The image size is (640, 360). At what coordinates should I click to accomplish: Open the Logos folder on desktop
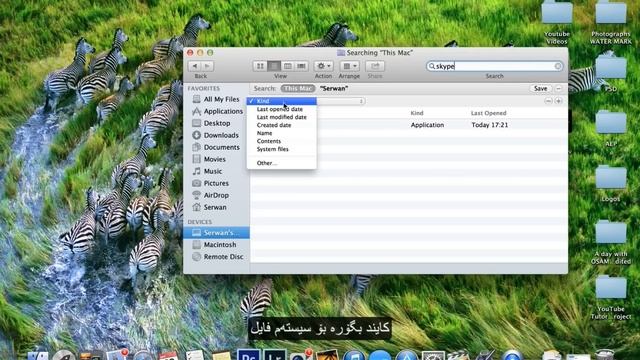[x=611, y=183]
